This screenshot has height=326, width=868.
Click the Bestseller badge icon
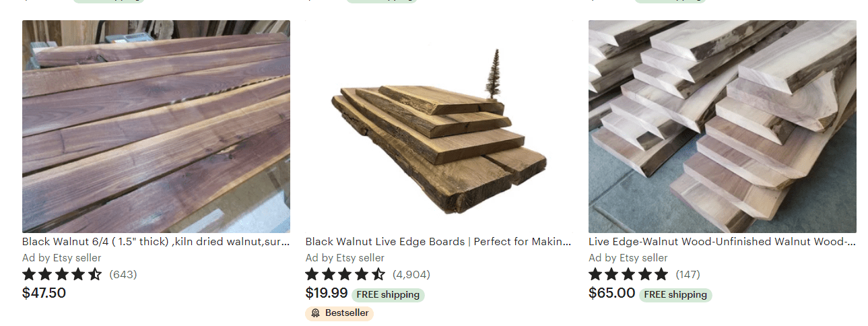coord(315,313)
